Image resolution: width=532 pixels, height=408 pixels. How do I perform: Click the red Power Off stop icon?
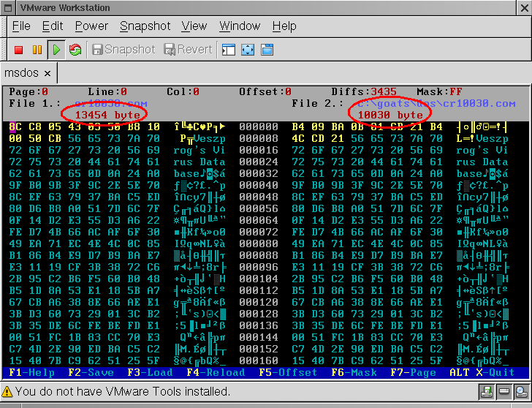click(x=19, y=50)
